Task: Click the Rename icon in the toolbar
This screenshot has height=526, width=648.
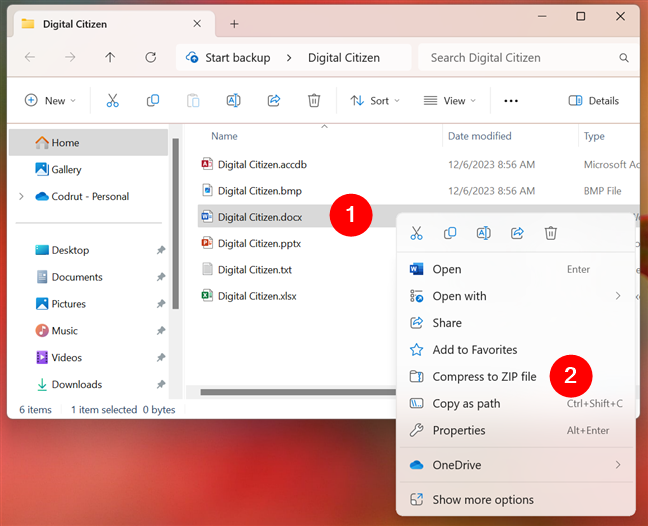Action: pos(233,100)
